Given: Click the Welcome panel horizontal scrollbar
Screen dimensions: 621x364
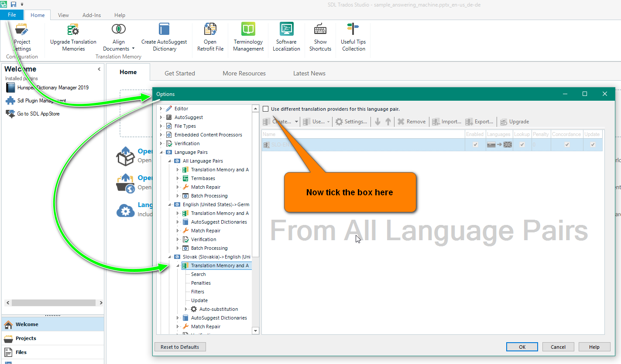Looking at the screenshot, I should tap(54, 303).
